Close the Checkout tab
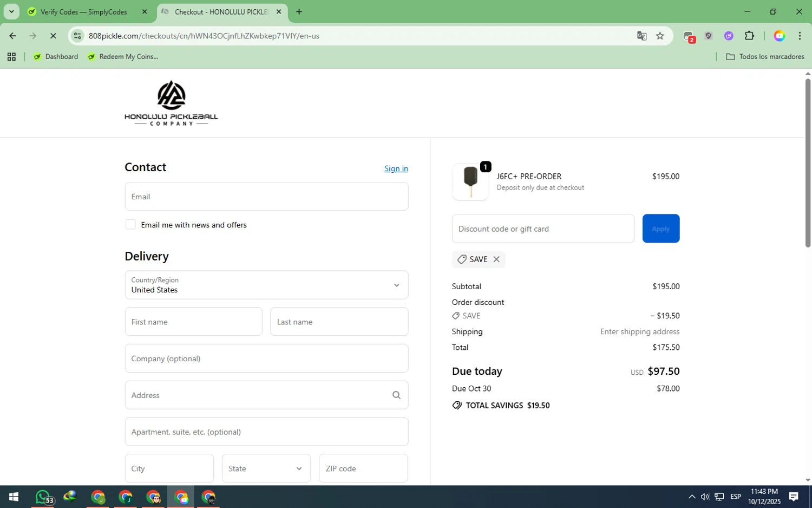The width and height of the screenshot is (812, 508). click(x=279, y=11)
